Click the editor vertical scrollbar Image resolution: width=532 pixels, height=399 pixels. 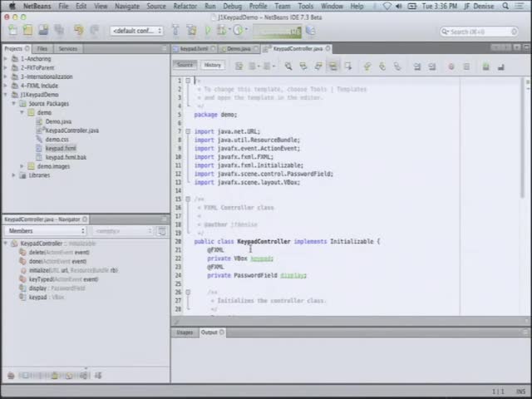(x=522, y=137)
